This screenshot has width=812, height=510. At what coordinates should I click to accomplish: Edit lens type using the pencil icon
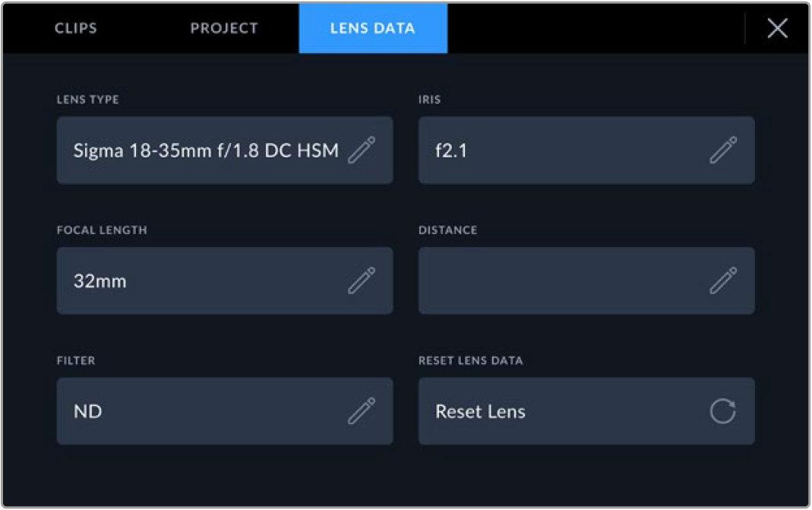[x=362, y=150]
